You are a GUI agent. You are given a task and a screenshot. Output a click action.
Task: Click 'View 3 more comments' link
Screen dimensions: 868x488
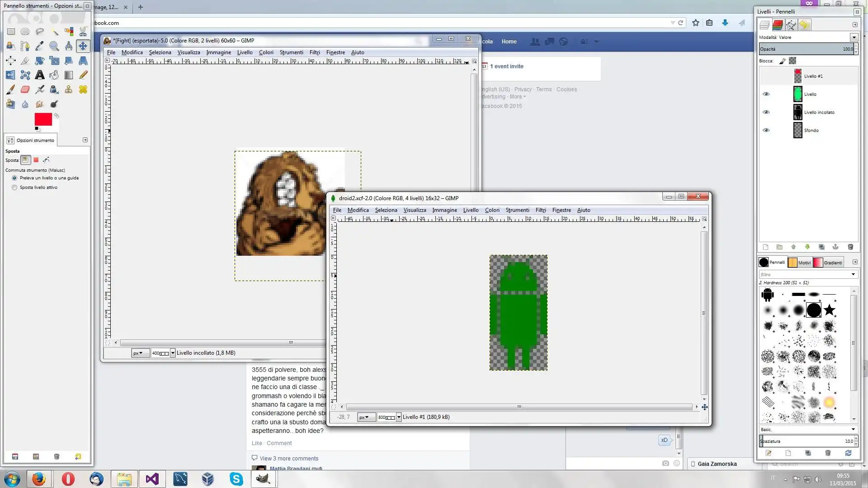(x=289, y=458)
